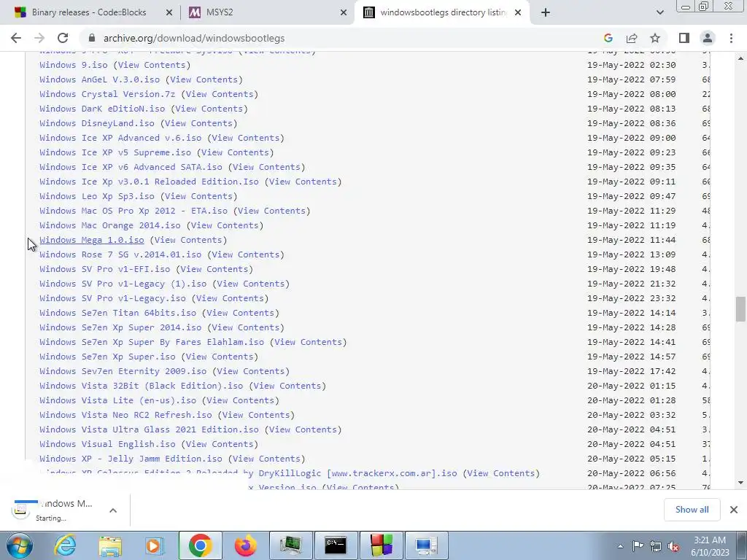Screen dimensions: 747x560
Task: Click the page vertical scrollbar thumb
Action: click(x=740, y=309)
